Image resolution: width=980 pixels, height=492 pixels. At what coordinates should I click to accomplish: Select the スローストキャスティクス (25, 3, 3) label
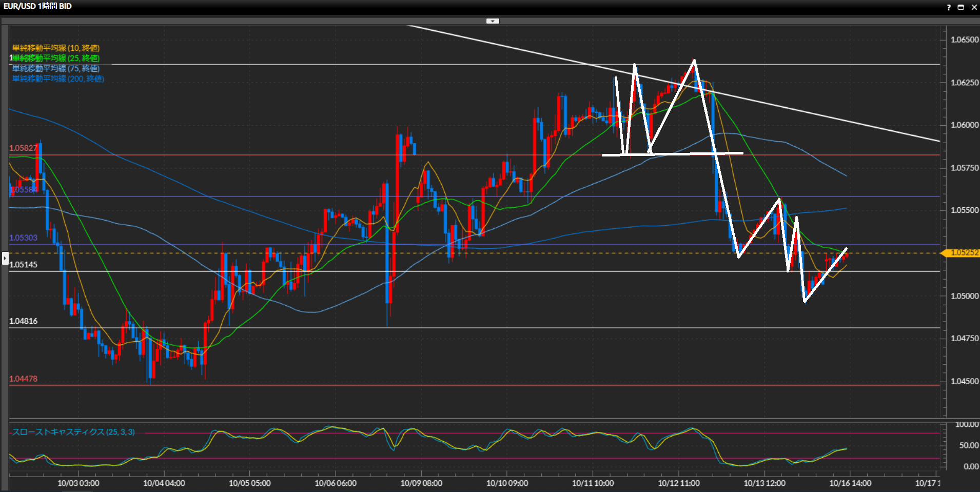73,432
